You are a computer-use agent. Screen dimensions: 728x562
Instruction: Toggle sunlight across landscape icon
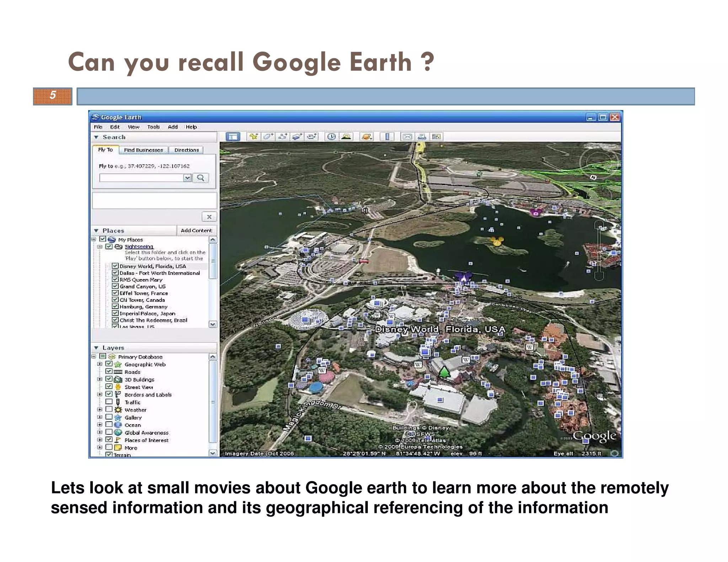tap(346, 137)
